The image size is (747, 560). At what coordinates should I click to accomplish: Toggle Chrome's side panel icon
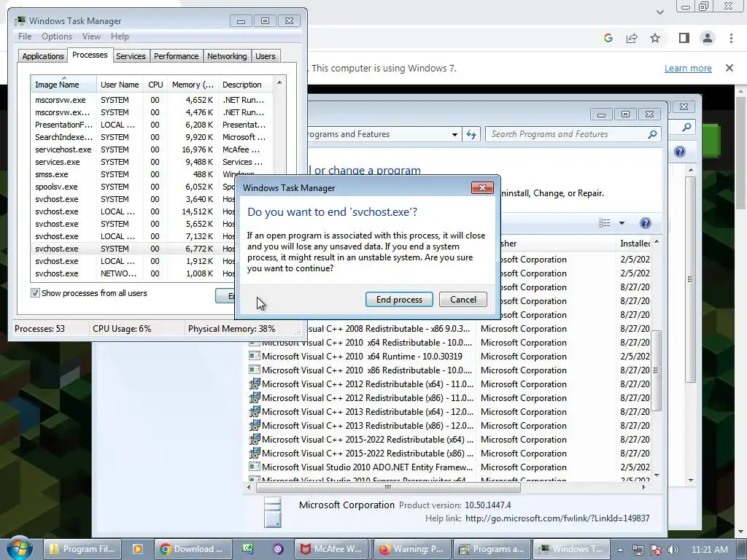tap(684, 38)
